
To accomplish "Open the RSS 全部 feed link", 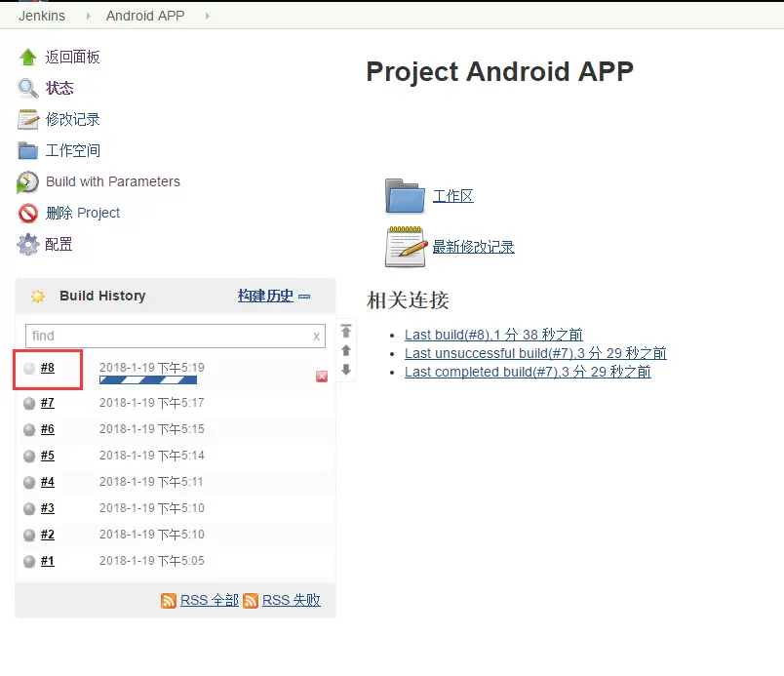I will (209, 600).
